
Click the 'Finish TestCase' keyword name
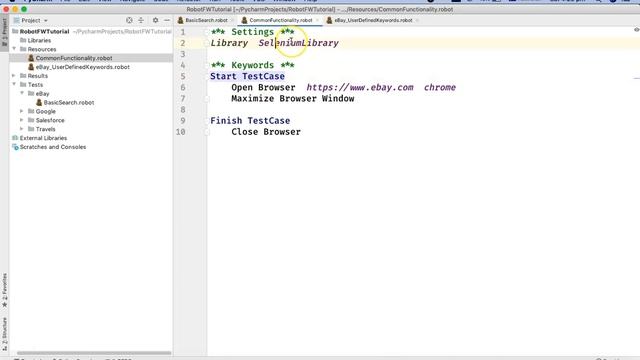[250, 121]
